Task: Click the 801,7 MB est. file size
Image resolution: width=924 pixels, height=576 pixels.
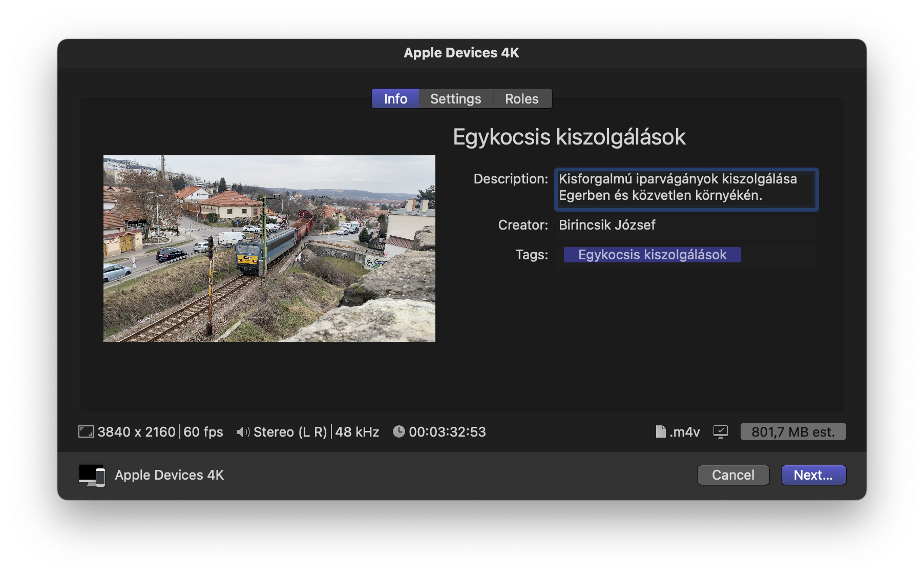Action: click(x=793, y=432)
